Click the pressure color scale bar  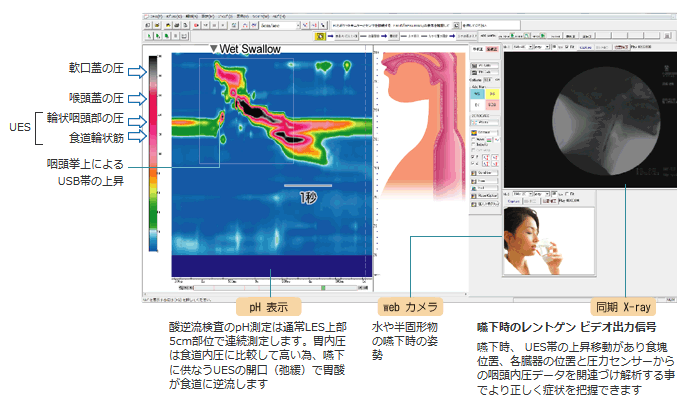tap(152, 152)
